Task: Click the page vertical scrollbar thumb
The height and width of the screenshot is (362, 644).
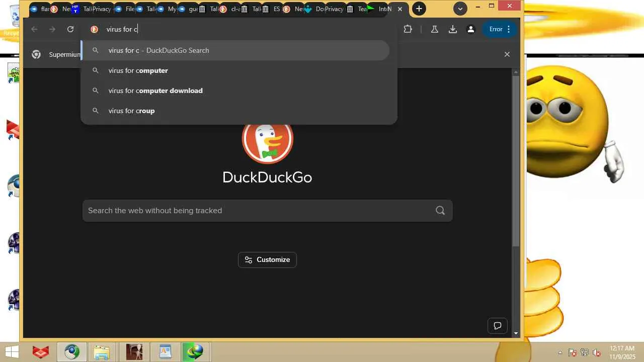Action: (x=516, y=161)
